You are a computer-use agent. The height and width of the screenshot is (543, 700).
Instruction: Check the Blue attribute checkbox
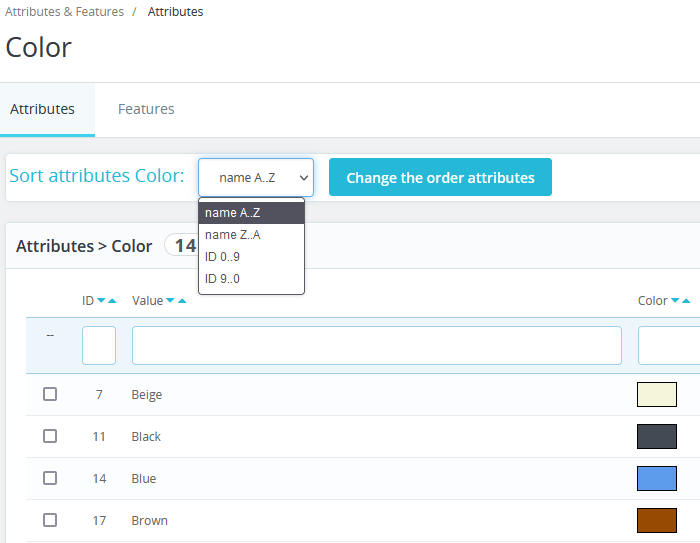(x=50, y=478)
